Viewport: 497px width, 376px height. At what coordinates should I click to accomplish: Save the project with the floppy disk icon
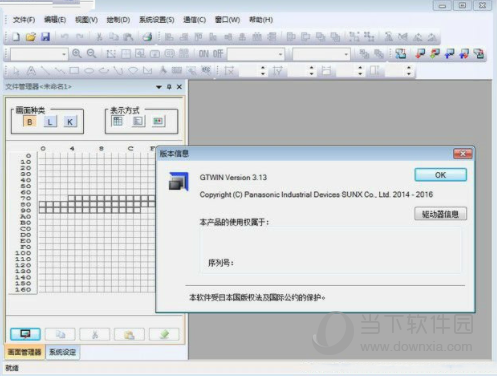[45, 37]
